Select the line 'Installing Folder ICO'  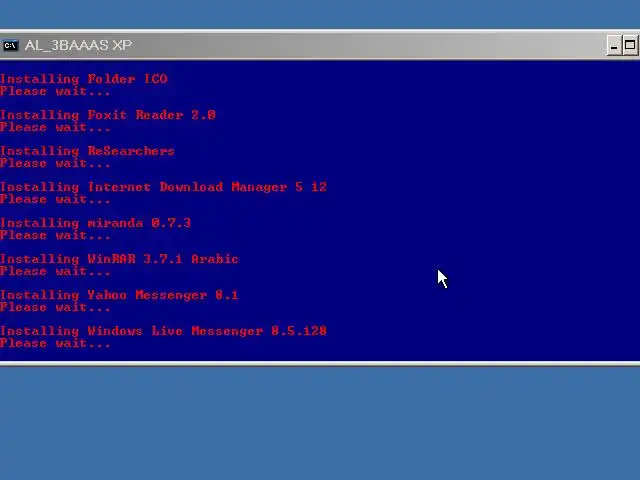click(84, 78)
